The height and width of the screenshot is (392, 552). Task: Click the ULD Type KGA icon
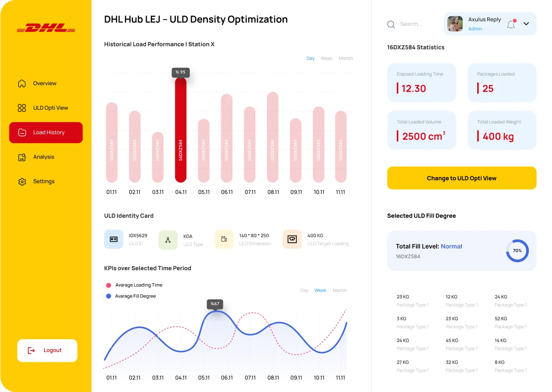168,240
